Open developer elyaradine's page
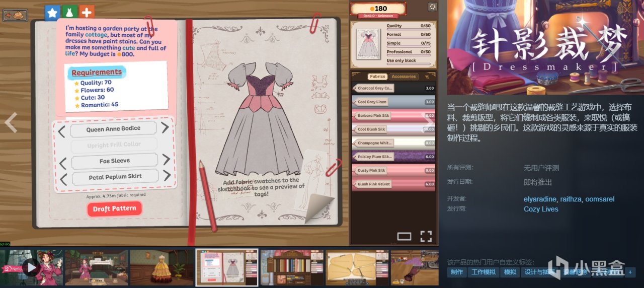This screenshot has height=288, width=644. pos(540,199)
